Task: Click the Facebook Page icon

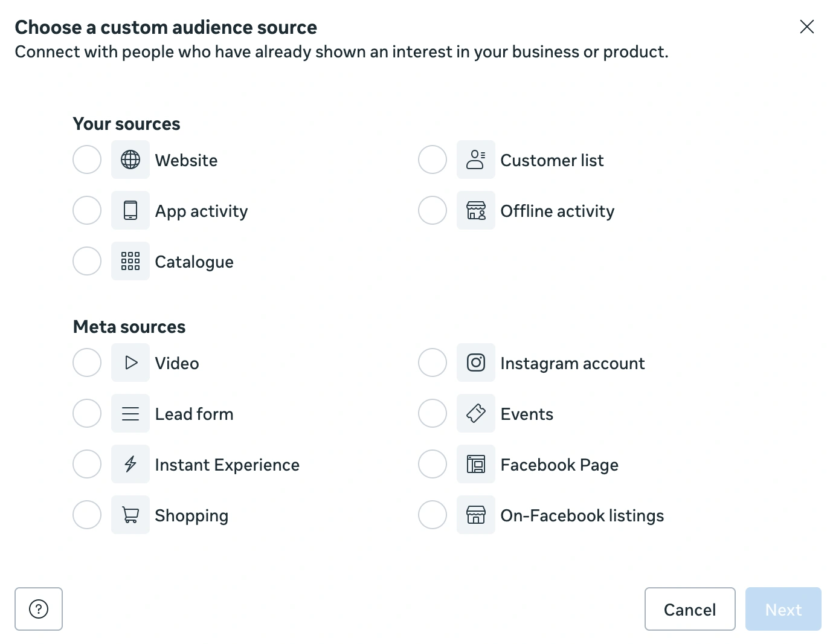Action: [x=475, y=464]
